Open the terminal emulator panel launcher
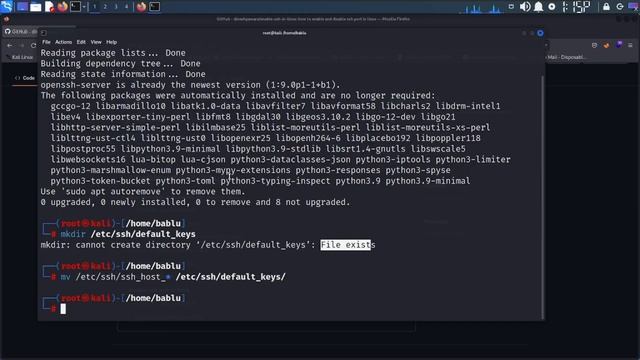 [x=75, y=7]
